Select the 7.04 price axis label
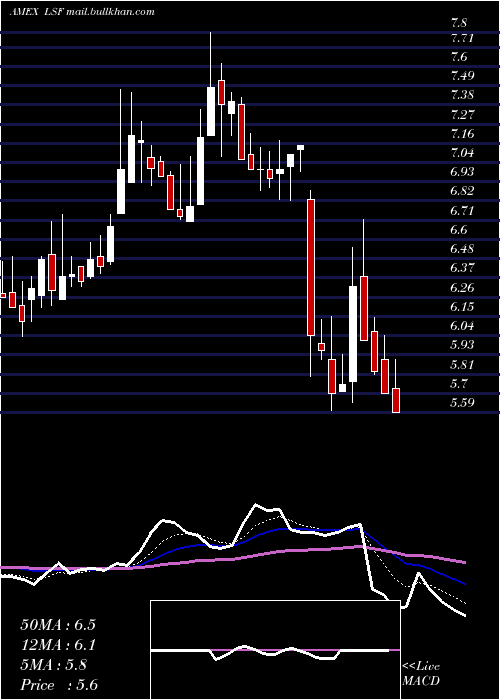This screenshot has height=700, width=500. click(x=463, y=153)
